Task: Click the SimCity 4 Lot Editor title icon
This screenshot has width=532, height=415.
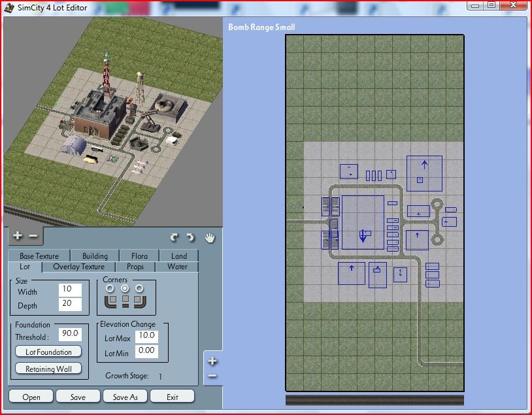Action: [x=9, y=8]
